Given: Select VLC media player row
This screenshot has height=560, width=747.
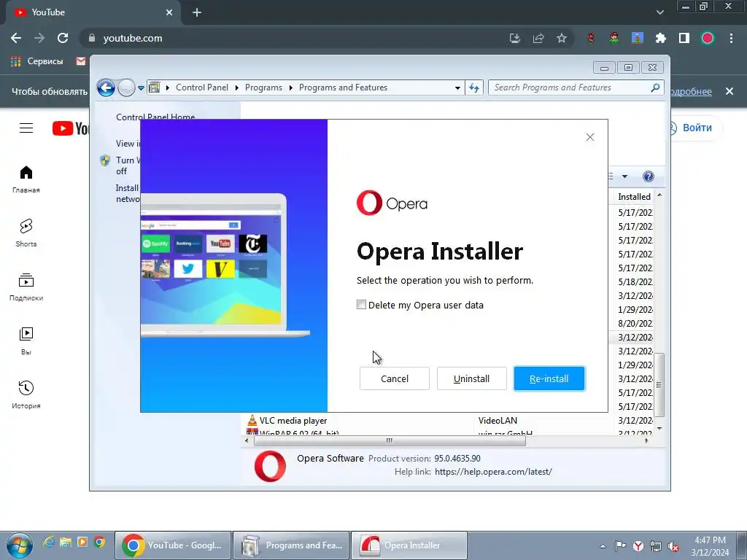Looking at the screenshot, I should (447, 421).
